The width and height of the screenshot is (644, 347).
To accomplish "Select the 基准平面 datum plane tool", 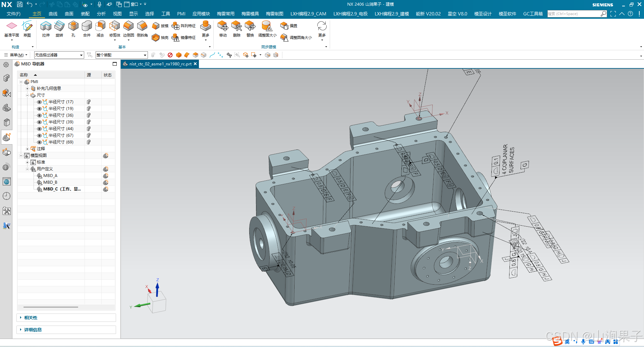I will pyautogui.click(x=12, y=30).
